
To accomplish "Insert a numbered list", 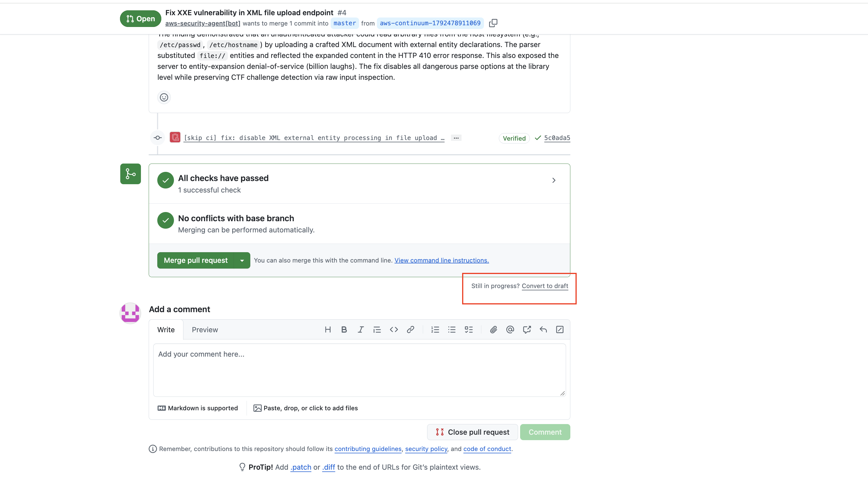I will click(435, 329).
